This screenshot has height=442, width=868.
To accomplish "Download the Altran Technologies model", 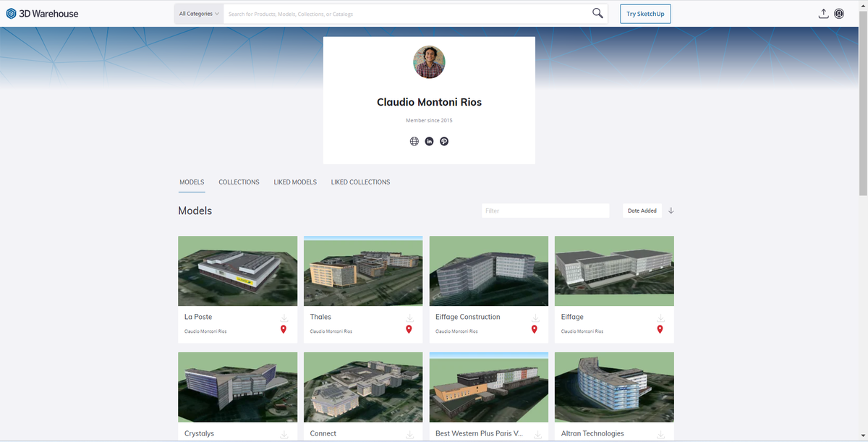I will (660, 435).
